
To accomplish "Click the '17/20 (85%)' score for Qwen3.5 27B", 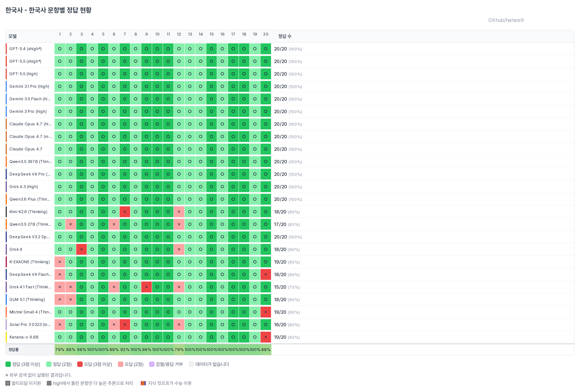I will [287, 224].
